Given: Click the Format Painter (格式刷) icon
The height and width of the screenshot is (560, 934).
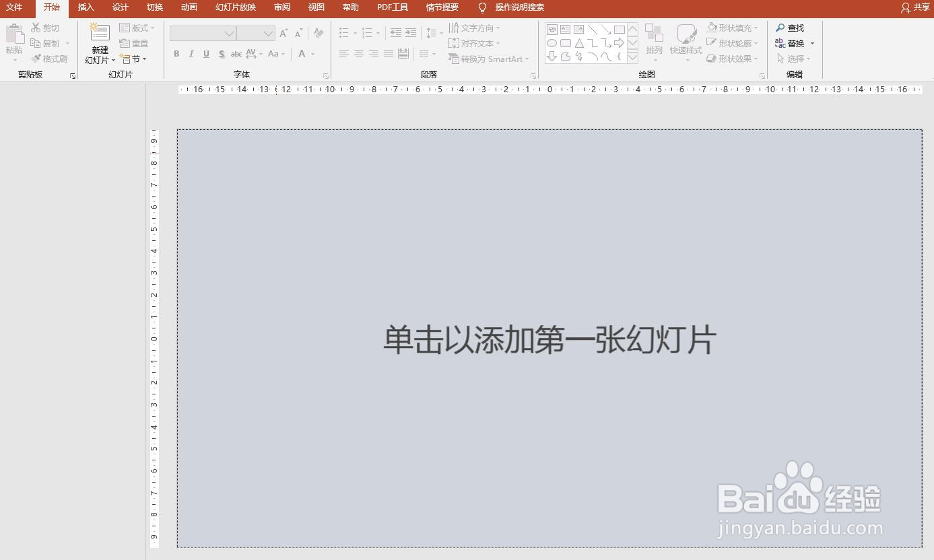Looking at the screenshot, I should pos(36,59).
